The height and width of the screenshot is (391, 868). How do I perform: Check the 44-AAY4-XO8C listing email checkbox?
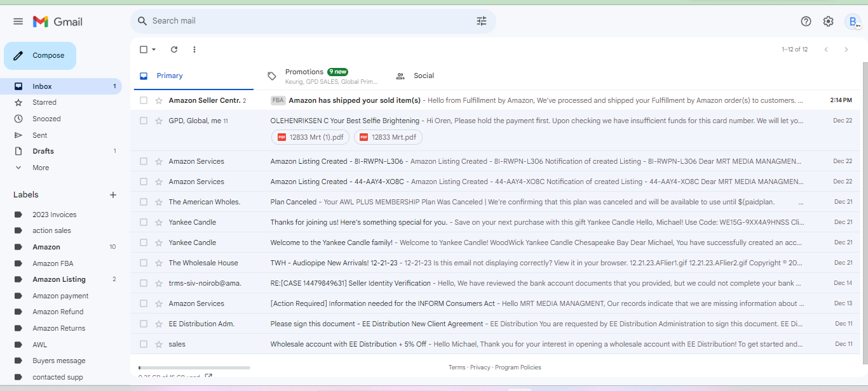click(x=144, y=182)
